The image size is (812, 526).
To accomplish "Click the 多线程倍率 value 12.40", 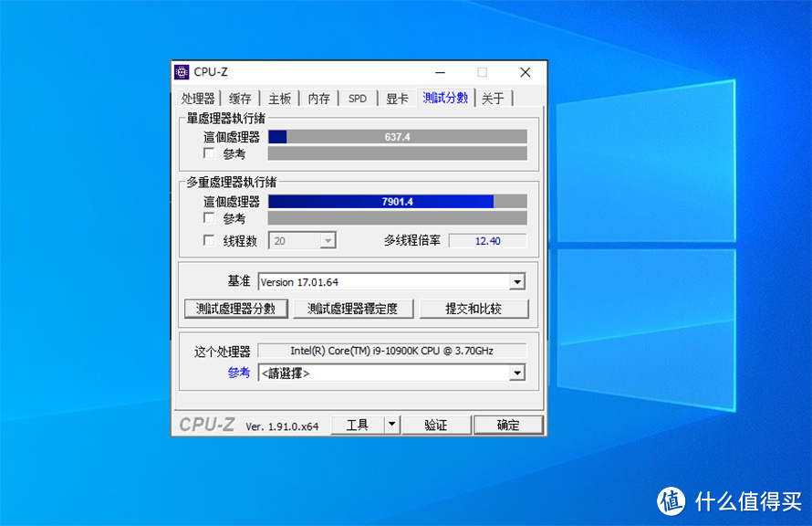I will pos(488,241).
